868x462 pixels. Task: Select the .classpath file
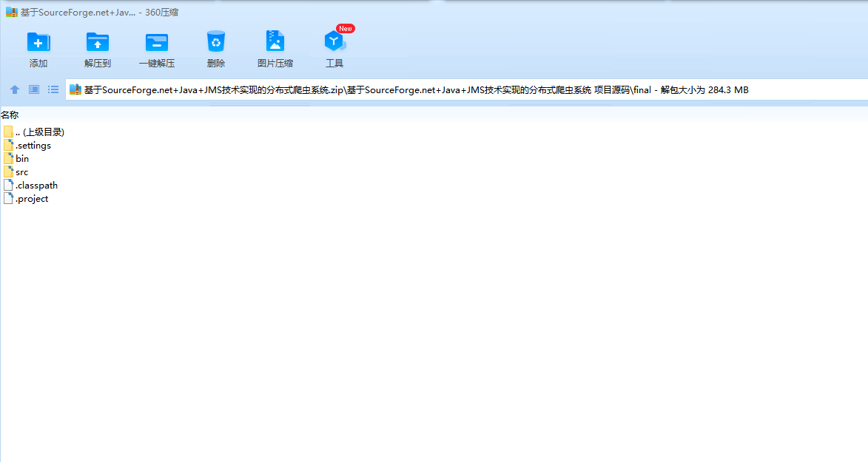pyautogui.click(x=30, y=185)
